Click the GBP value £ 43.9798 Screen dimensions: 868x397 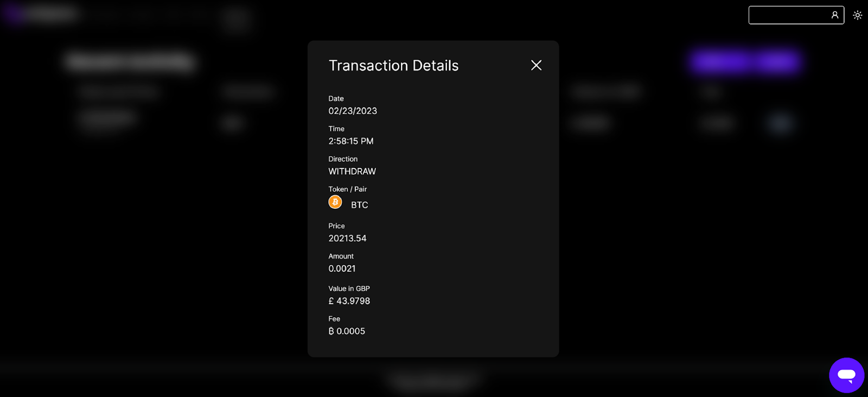coord(349,301)
